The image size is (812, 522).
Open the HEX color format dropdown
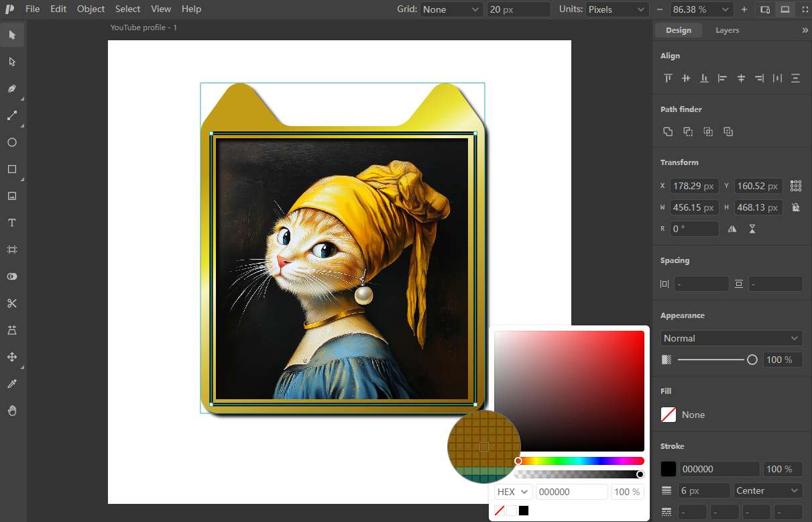point(514,492)
